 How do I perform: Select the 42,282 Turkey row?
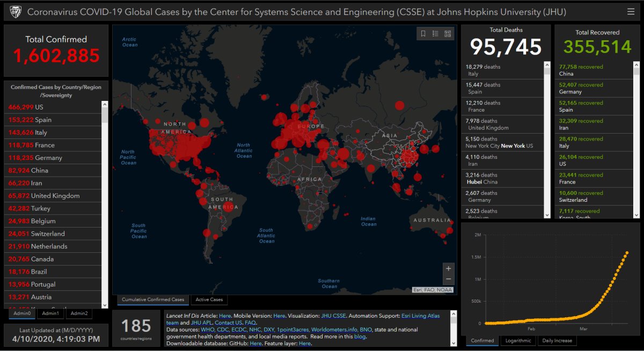(53, 209)
